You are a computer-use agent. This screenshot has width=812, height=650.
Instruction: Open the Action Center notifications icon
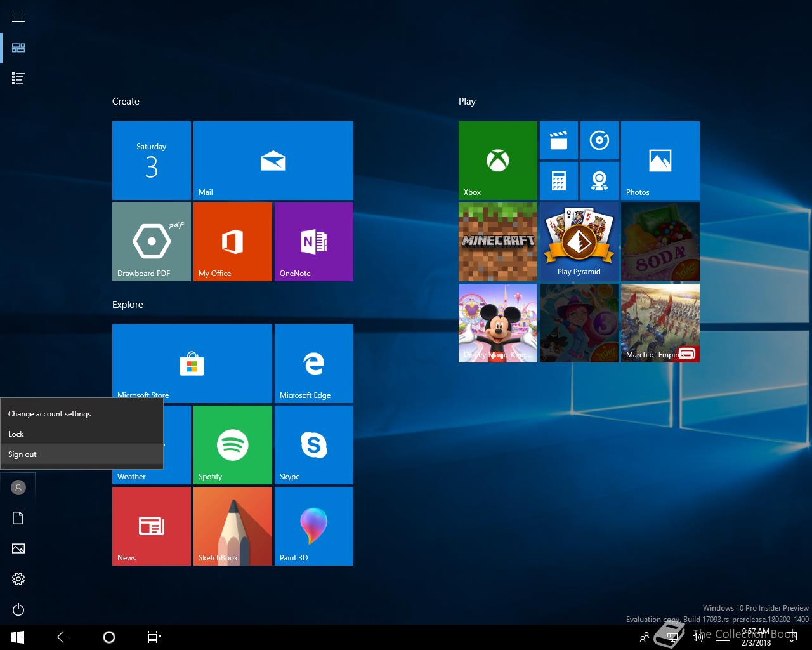click(x=792, y=637)
